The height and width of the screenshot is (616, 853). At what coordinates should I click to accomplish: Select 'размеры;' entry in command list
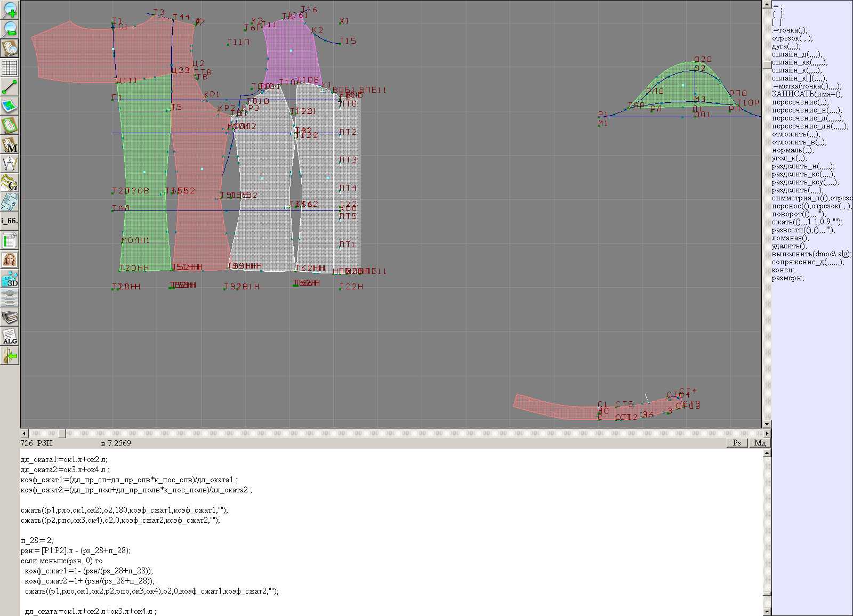(x=787, y=278)
